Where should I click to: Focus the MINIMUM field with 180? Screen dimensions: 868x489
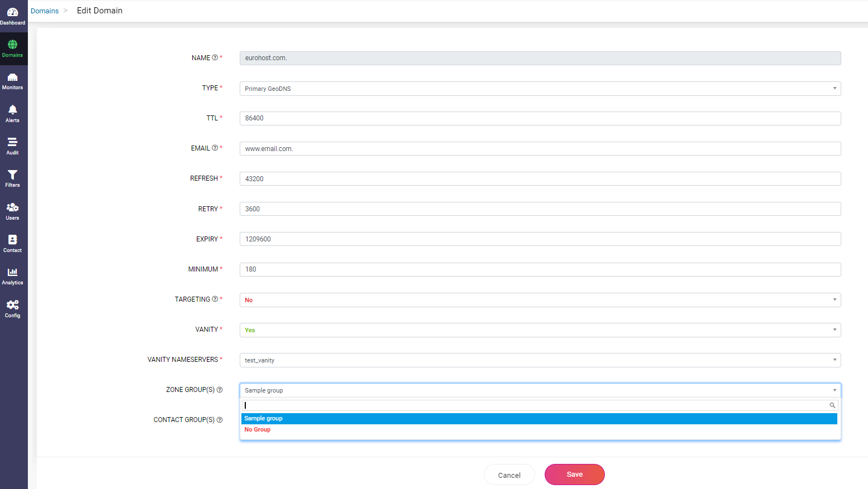tap(540, 269)
